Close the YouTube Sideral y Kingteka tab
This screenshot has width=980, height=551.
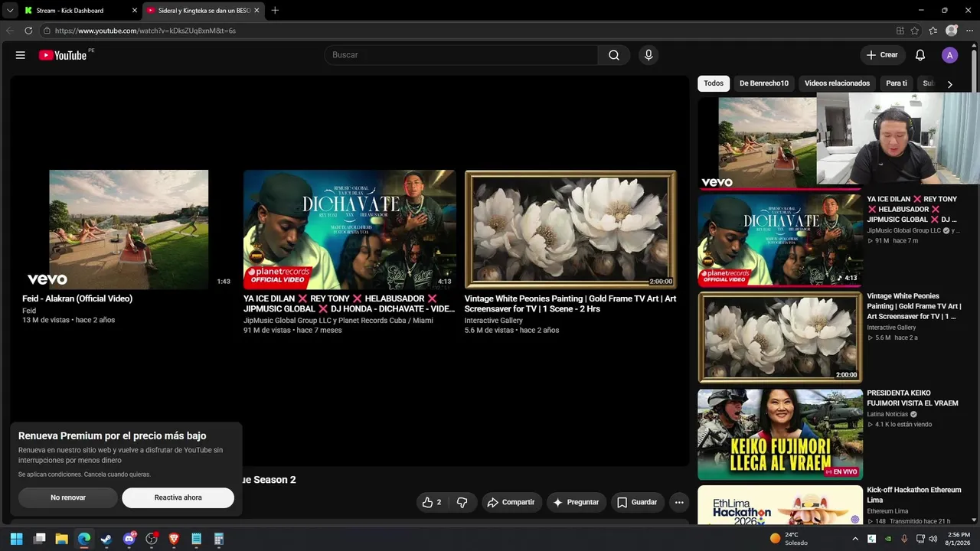pyautogui.click(x=256, y=11)
